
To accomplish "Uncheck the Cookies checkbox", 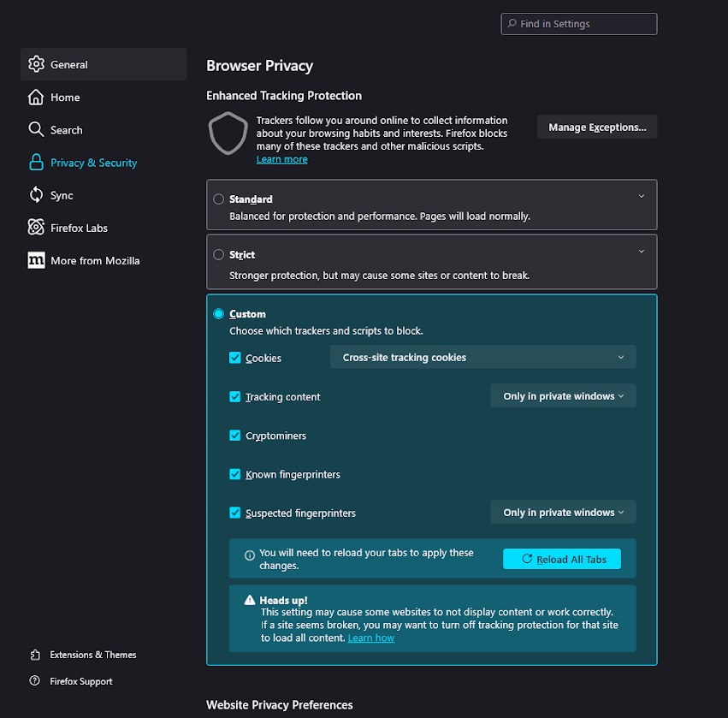I will [x=235, y=358].
